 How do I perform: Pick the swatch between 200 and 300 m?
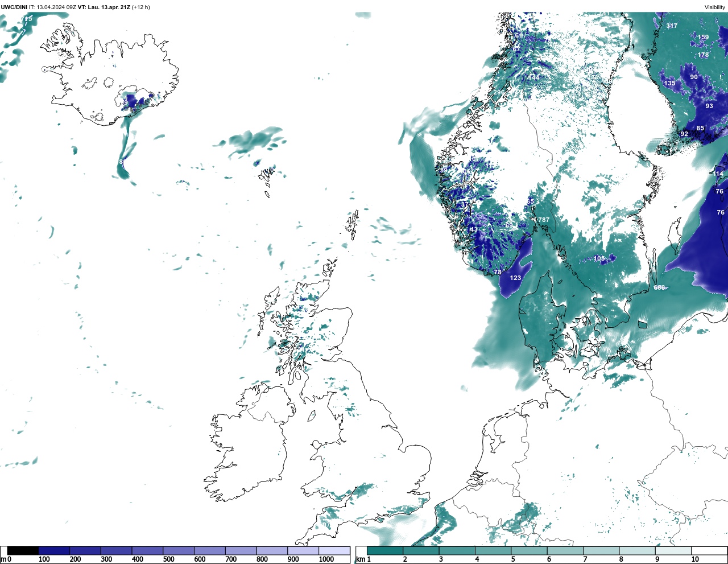point(85,550)
